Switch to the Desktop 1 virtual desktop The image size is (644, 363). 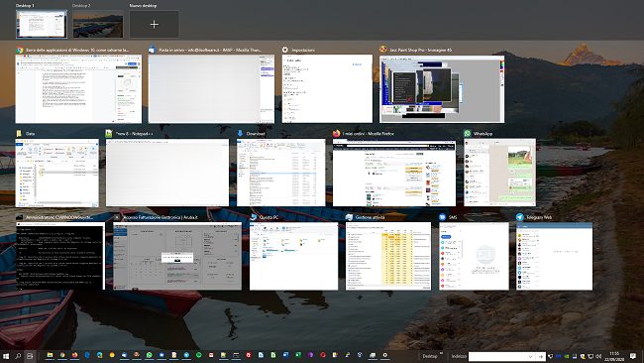pyautogui.click(x=41, y=24)
